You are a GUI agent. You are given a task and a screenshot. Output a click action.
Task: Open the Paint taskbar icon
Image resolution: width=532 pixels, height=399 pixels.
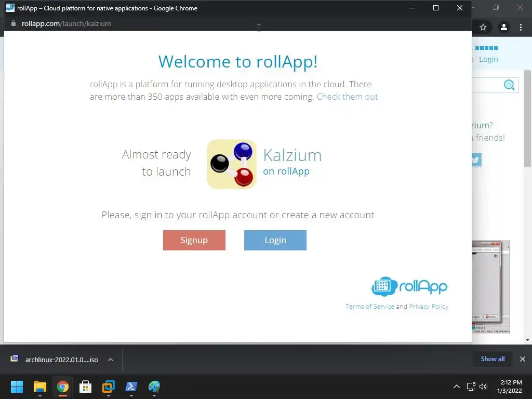tap(154, 387)
